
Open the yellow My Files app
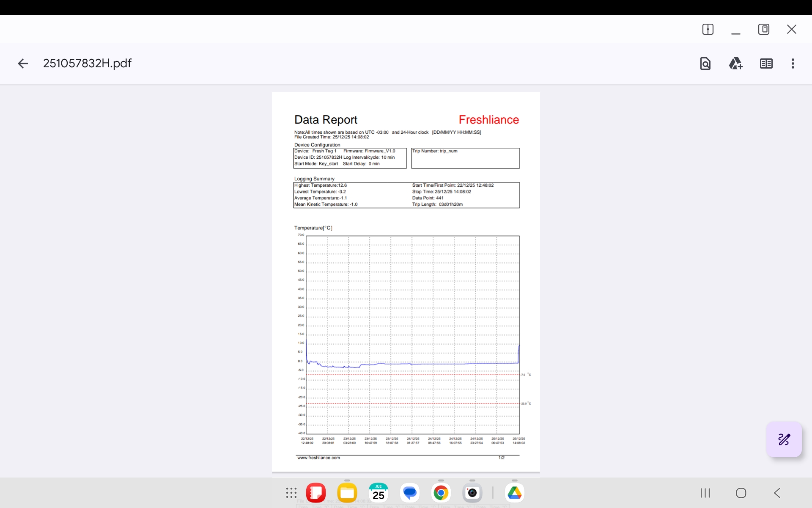[347, 493]
